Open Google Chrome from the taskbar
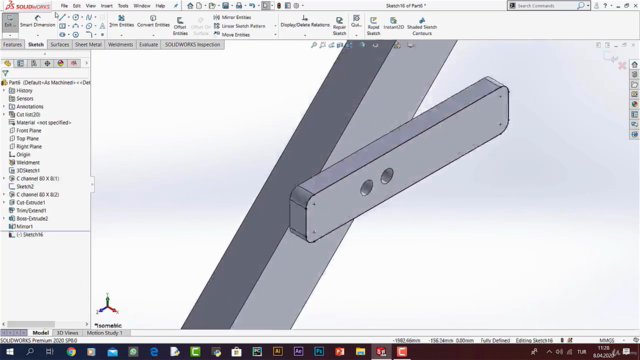Image resolution: width=640 pixels, height=360 pixels. 71,351
